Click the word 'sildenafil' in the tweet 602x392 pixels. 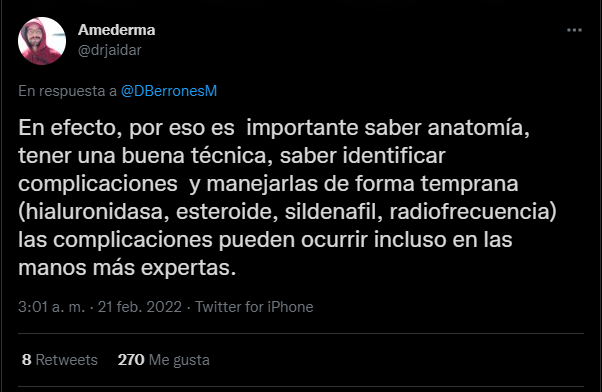(x=331, y=212)
